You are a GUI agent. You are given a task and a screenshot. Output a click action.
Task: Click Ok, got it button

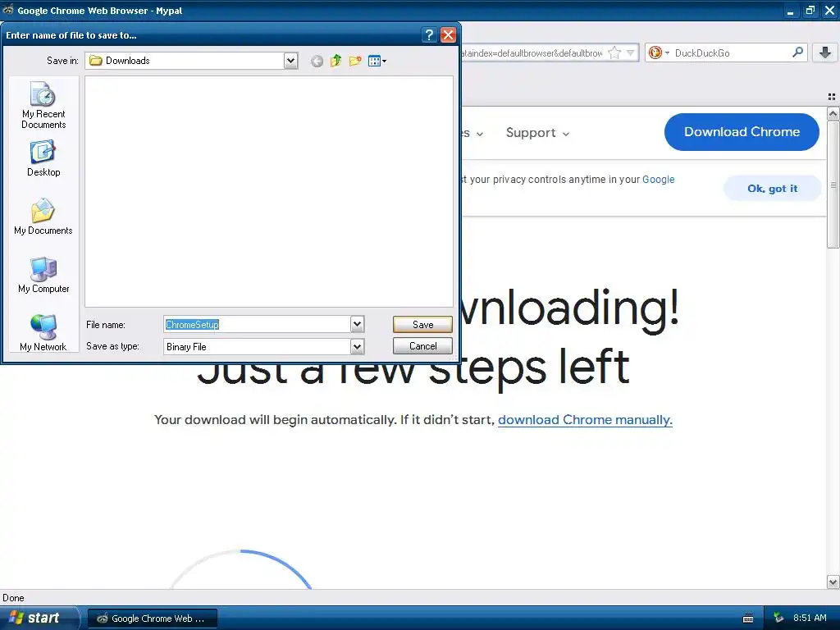772,189
